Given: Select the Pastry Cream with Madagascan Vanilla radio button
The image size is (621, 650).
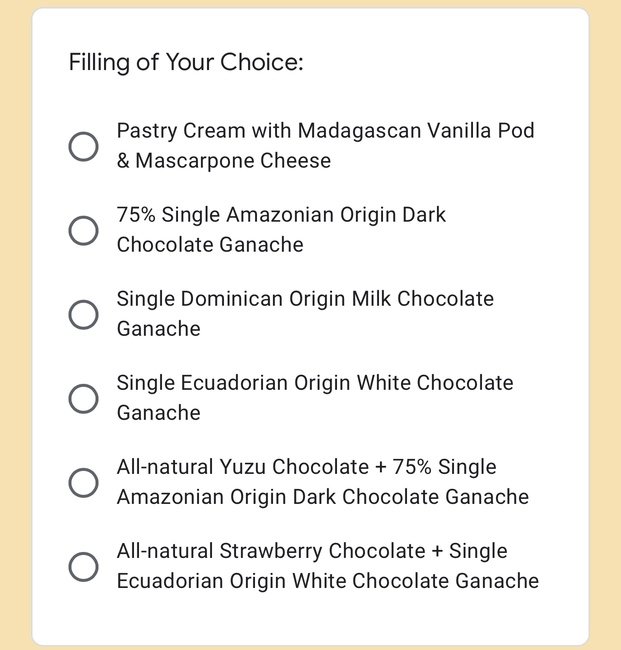Looking at the screenshot, I should tap(83, 146).
